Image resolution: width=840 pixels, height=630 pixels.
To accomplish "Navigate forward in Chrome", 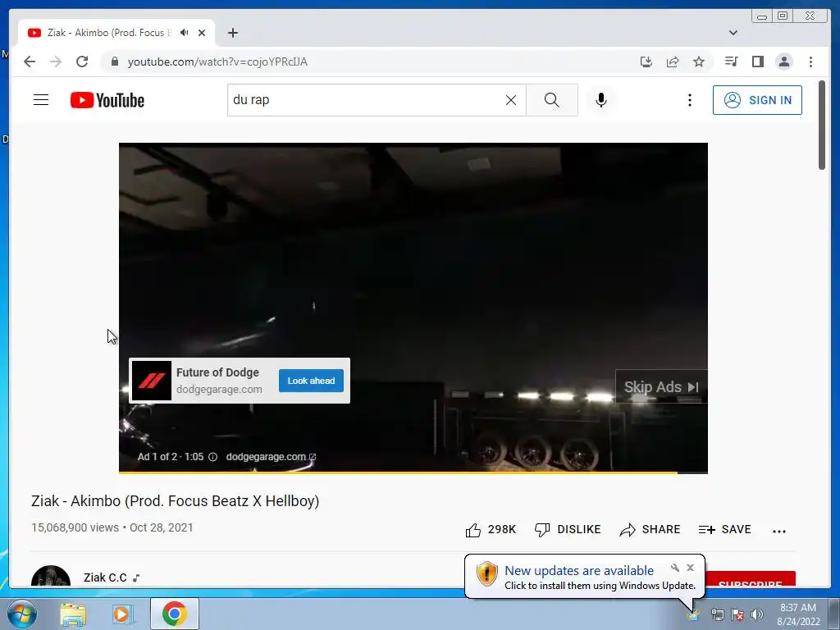I will (56, 62).
